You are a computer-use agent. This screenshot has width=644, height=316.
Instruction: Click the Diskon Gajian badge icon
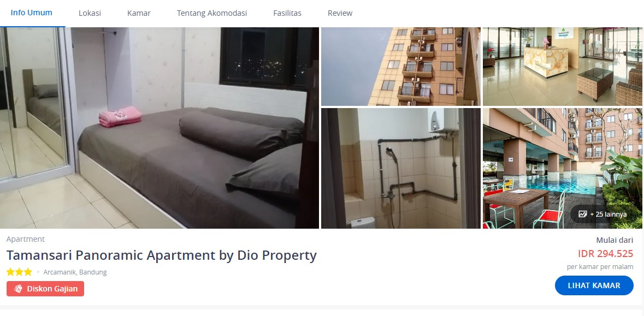coord(18,289)
